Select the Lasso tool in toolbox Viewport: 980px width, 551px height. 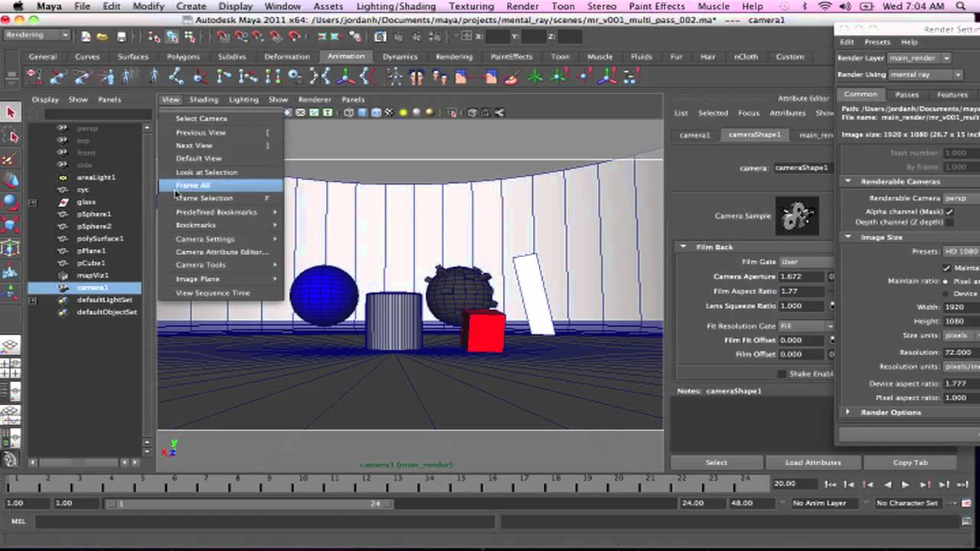(x=11, y=136)
